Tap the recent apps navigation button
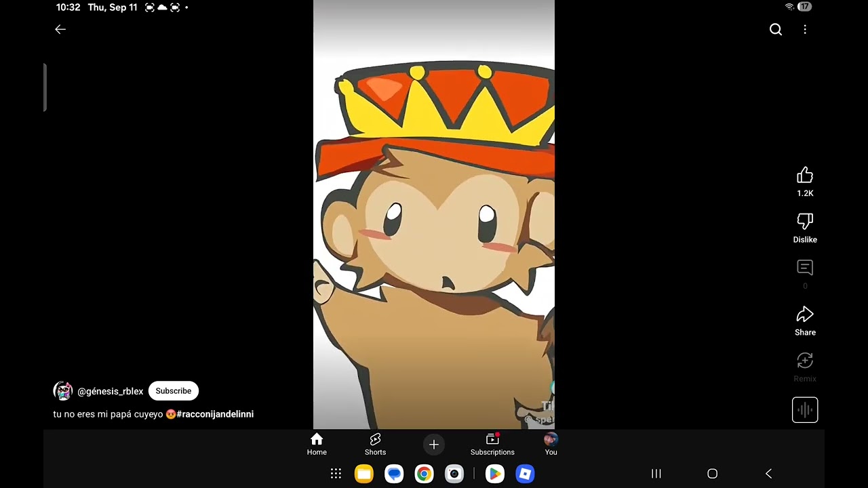The width and height of the screenshot is (868, 488). [656, 474]
